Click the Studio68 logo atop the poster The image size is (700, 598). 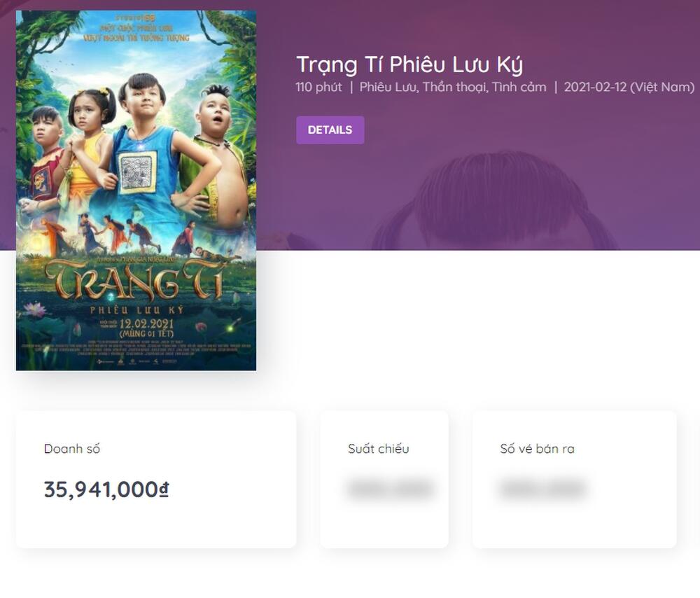point(136,15)
